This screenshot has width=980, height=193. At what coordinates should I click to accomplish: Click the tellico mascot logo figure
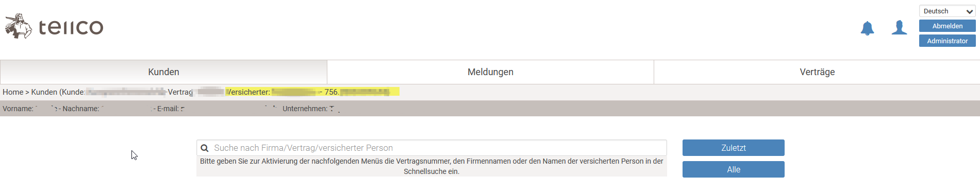[x=18, y=26]
